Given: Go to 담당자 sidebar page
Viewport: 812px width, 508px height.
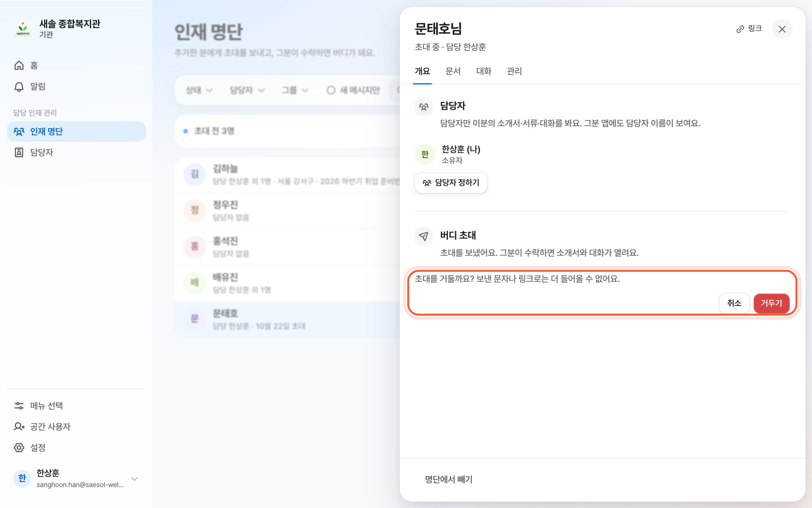Looking at the screenshot, I should 76,152.
